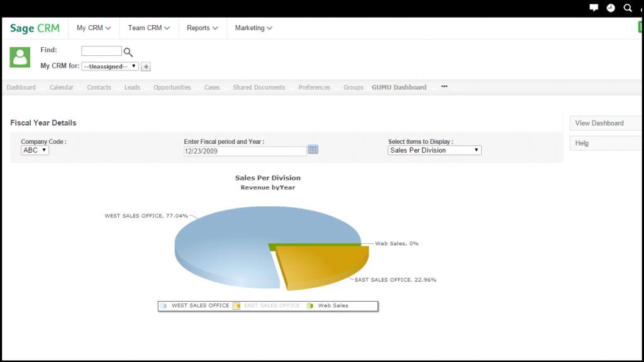Image resolution: width=644 pixels, height=362 pixels.
Task: Expand the My CRM for Unassigned dropdown
Action: pyautogui.click(x=110, y=66)
